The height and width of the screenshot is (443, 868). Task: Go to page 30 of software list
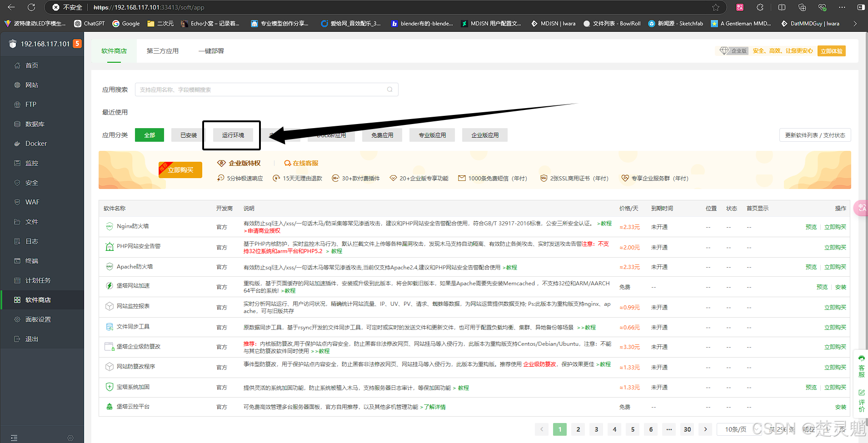click(x=687, y=429)
